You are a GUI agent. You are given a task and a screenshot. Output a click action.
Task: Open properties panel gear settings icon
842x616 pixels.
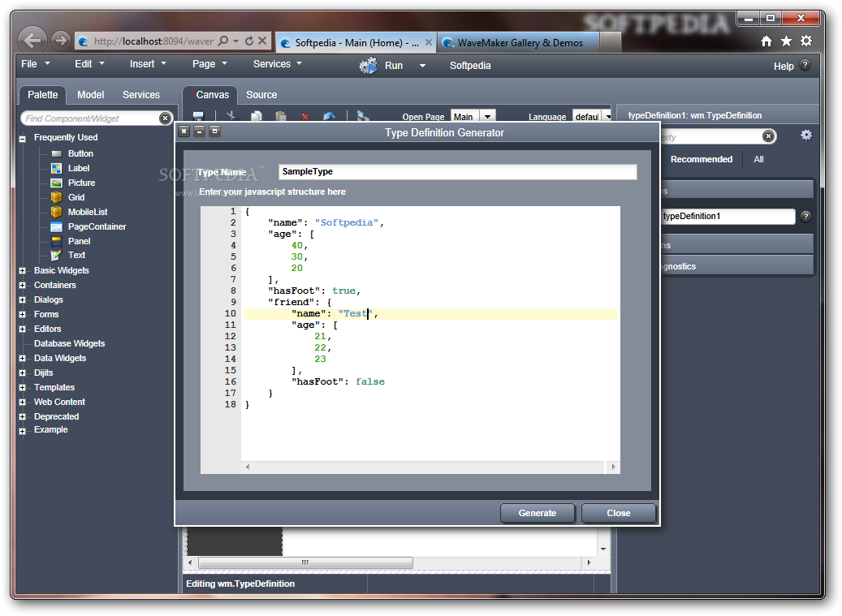(806, 136)
